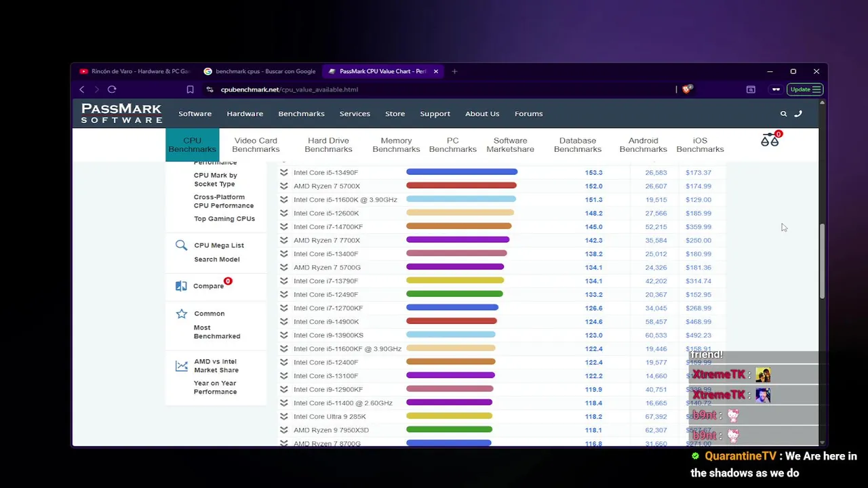Expand the Intel Core i5-13490F row chevron
The image size is (868, 488).
[284, 173]
